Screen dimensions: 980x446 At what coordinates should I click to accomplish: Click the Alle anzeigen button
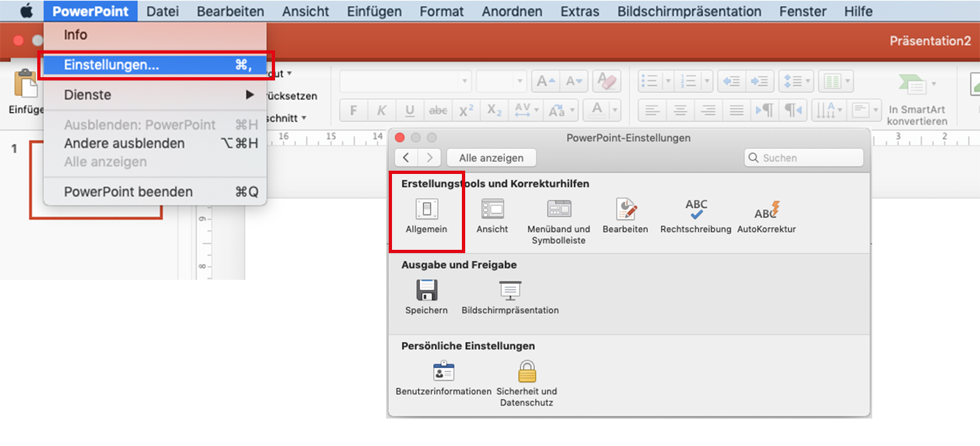[x=491, y=158]
